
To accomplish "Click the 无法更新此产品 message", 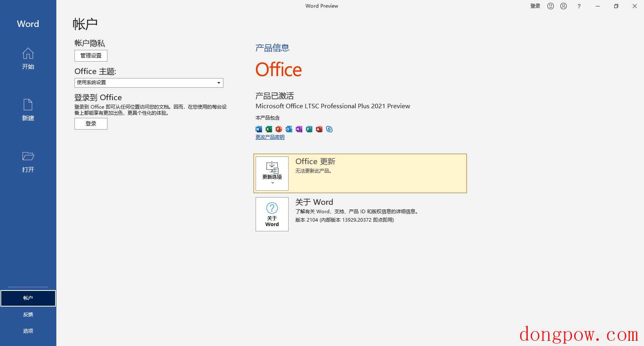I will [314, 171].
